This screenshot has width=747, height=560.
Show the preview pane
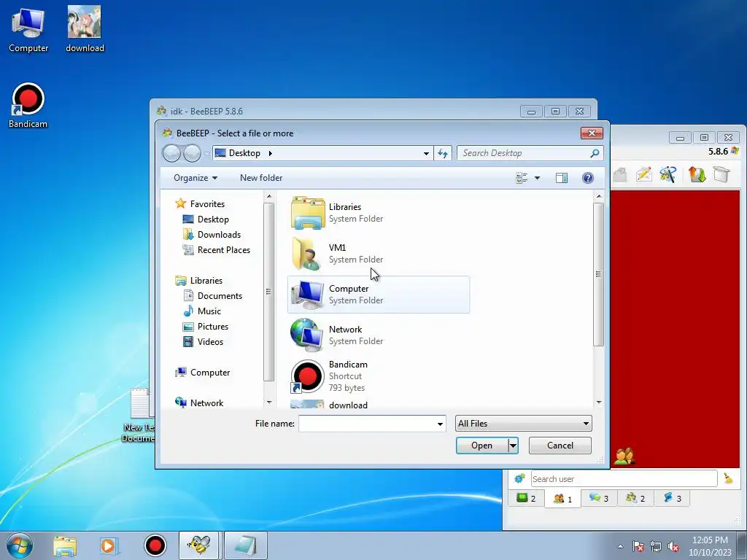(x=562, y=178)
